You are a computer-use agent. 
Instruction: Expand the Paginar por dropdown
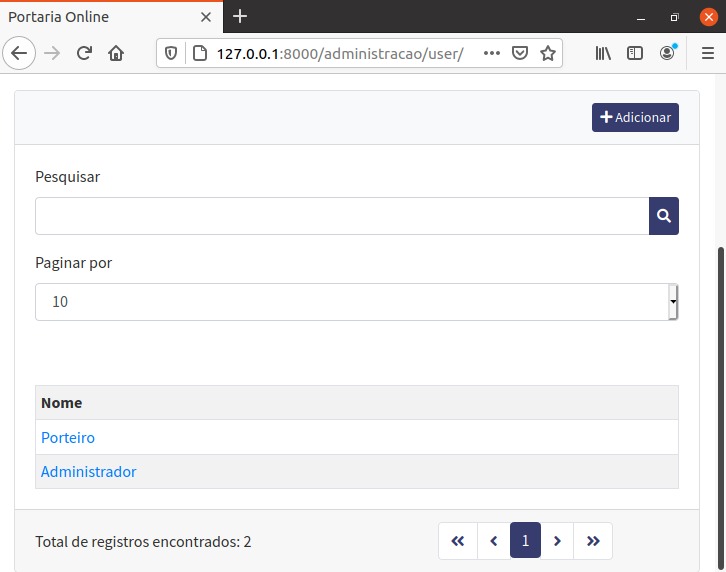(x=357, y=302)
